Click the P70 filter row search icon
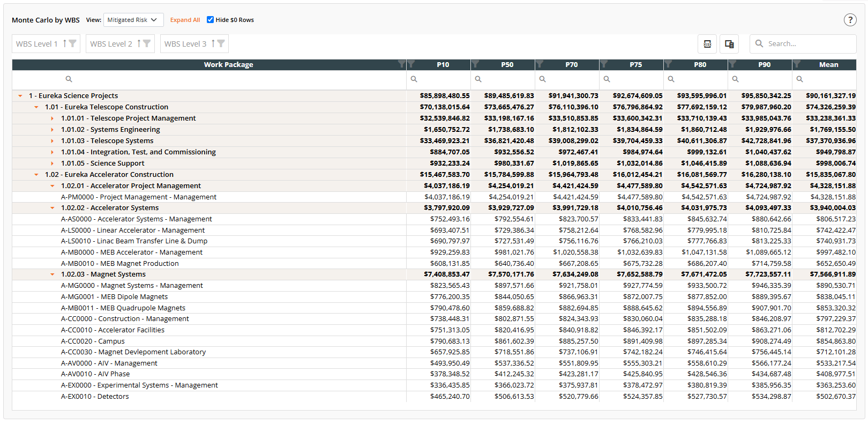Viewport: 868px width, 424px height. pyautogui.click(x=542, y=79)
